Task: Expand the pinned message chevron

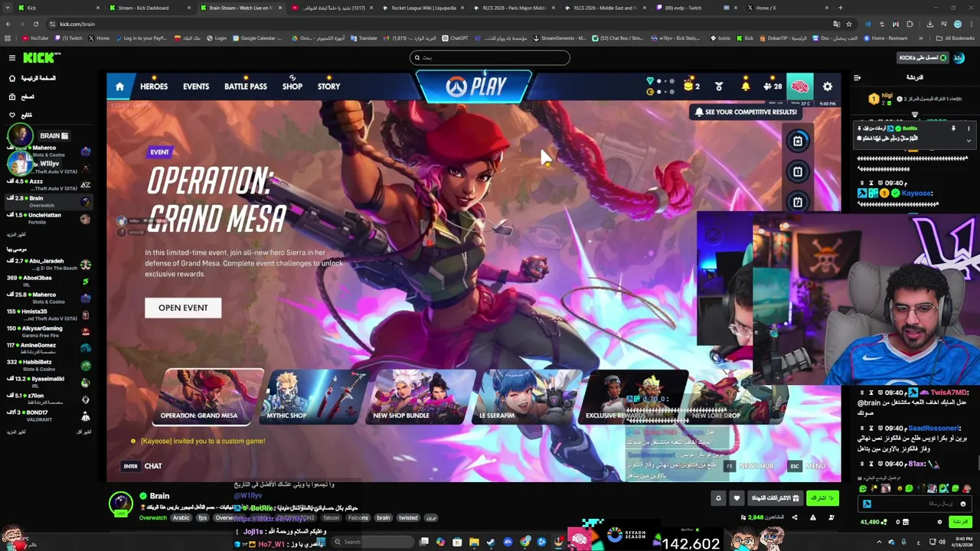Action: pyautogui.click(x=969, y=140)
